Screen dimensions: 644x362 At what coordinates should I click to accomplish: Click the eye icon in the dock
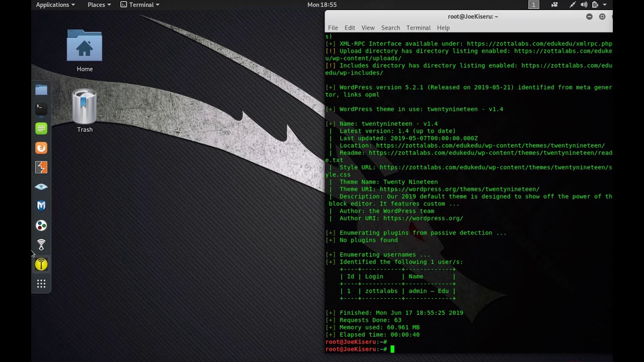41,187
